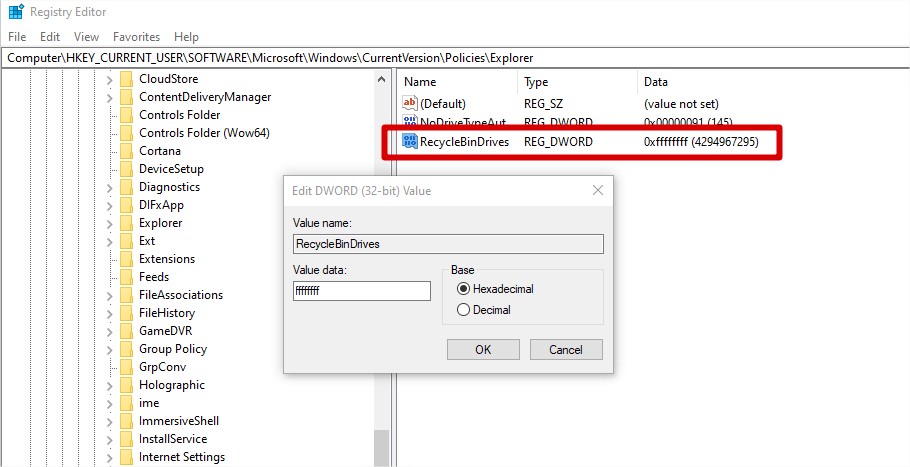The width and height of the screenshot is (910, 467).
Task: Confirm the DWORD edit with OK
Action: (483, 349)
